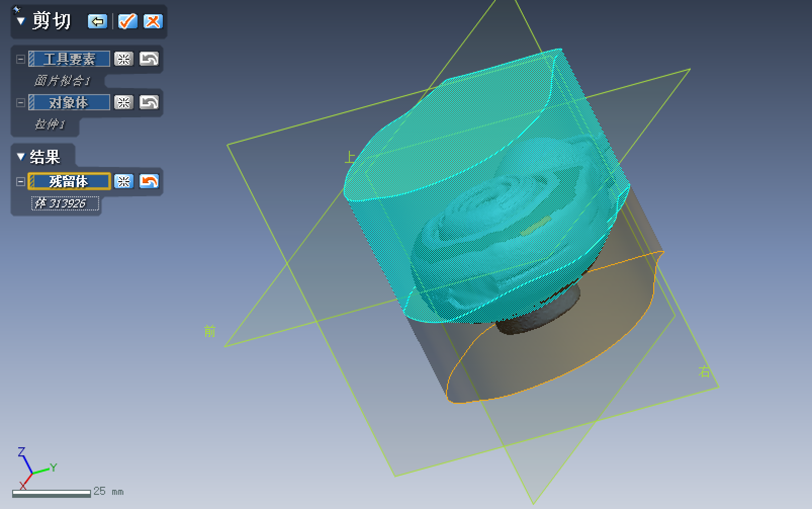Collapse the 剪切 dialog with its triangle
The width and height of the screenshot is (812, 509).
pyautogui.click(x=21, y=21)
